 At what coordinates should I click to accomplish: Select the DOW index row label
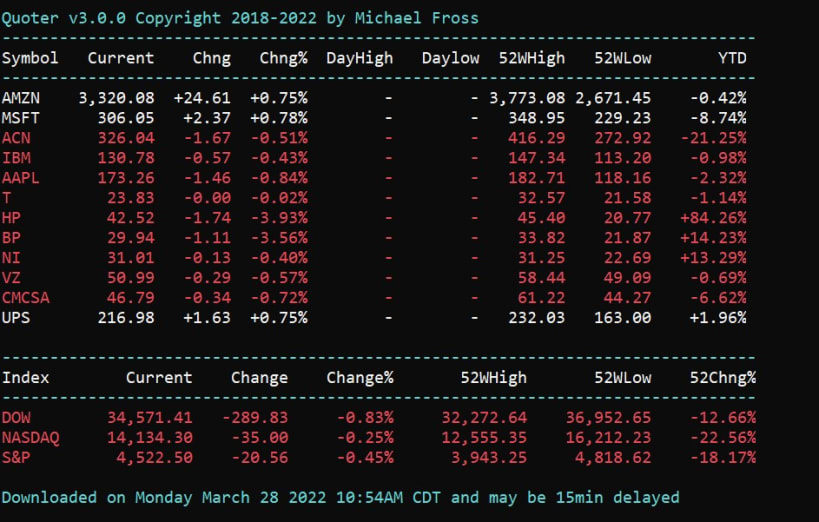coord(16,418)
